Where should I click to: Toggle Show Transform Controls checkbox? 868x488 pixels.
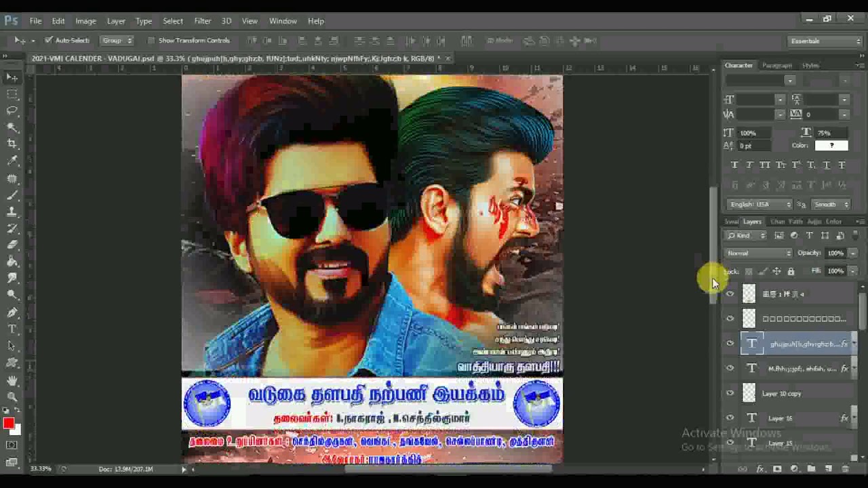(151, 41)
